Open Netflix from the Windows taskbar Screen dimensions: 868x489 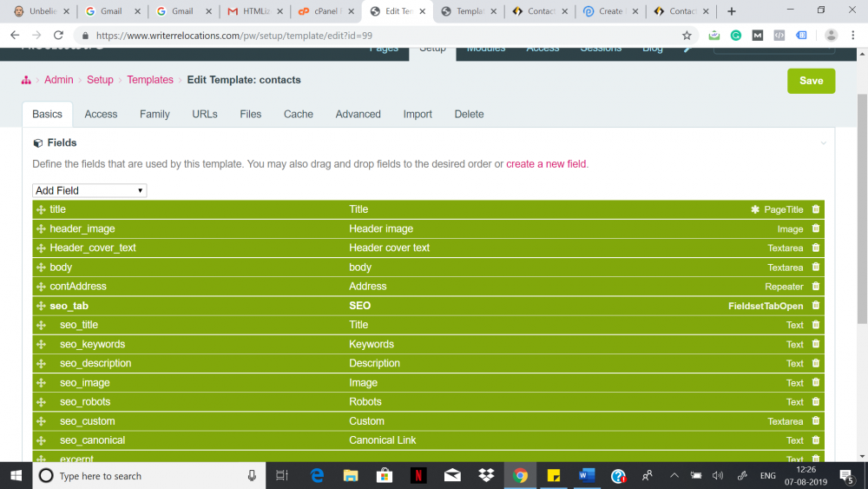click(418, 475)
